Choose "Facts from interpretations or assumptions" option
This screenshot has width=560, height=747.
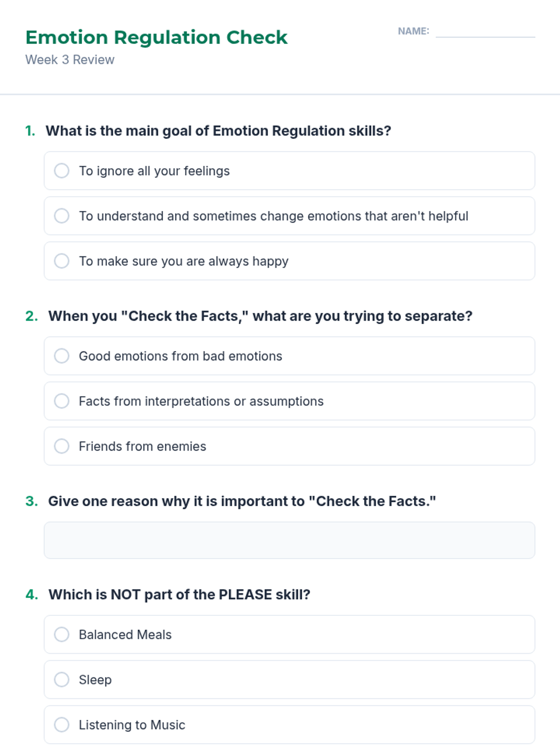point(62,401)
